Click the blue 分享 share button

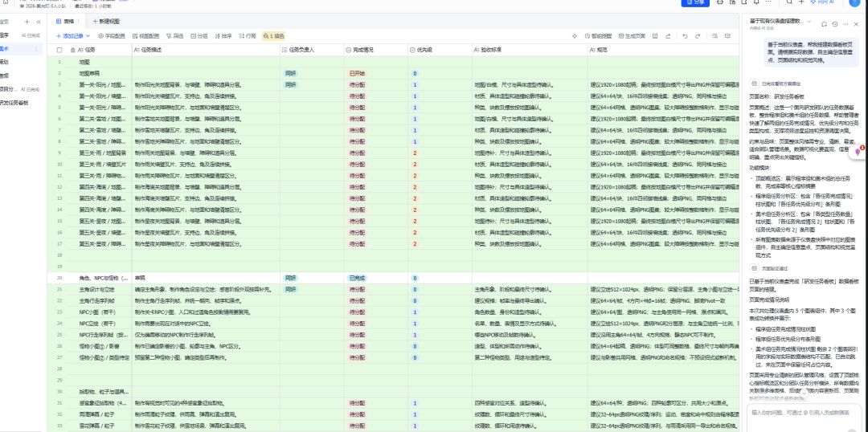[694, 2]
